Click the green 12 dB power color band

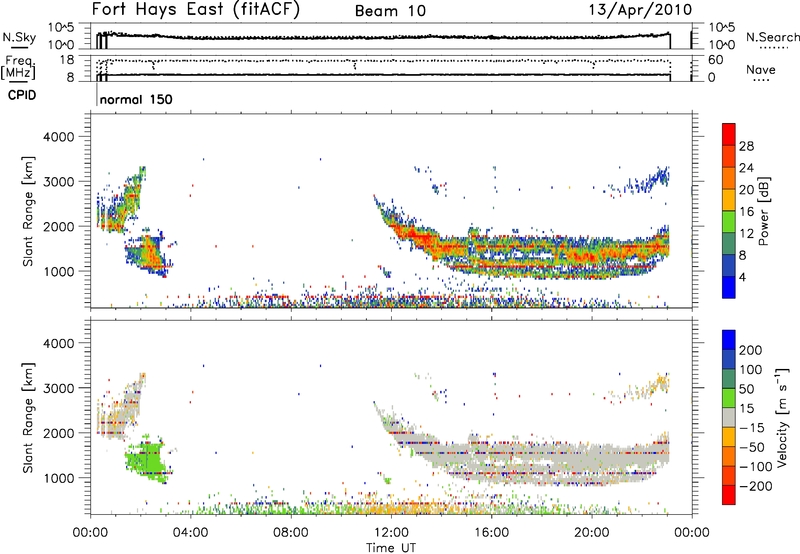[729, 222]
